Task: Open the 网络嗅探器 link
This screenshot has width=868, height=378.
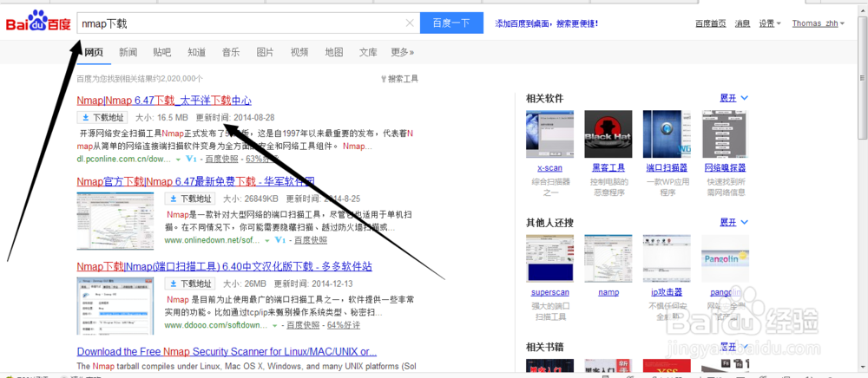Action: tap(726, 167)
